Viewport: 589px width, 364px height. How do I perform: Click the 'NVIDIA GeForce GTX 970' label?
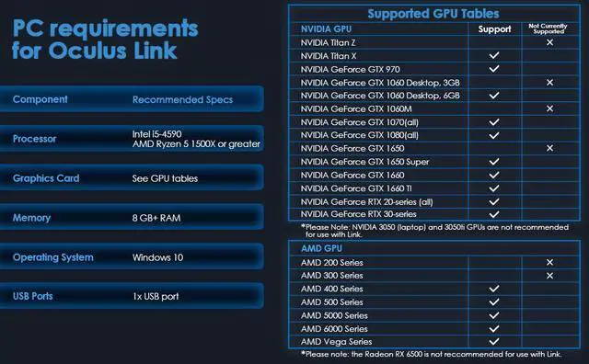click(x=350, y=70)
